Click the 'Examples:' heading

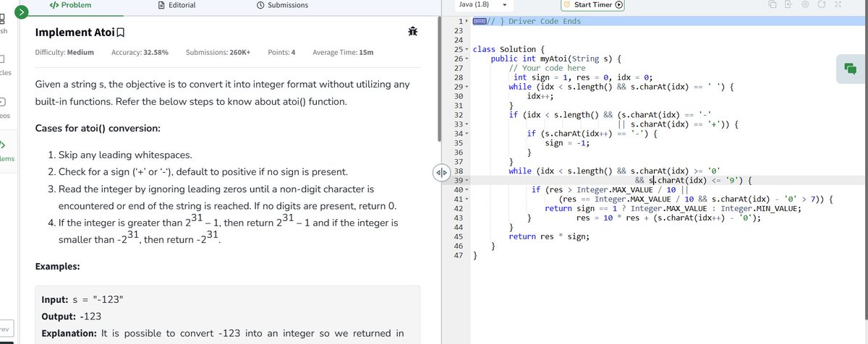57,267
